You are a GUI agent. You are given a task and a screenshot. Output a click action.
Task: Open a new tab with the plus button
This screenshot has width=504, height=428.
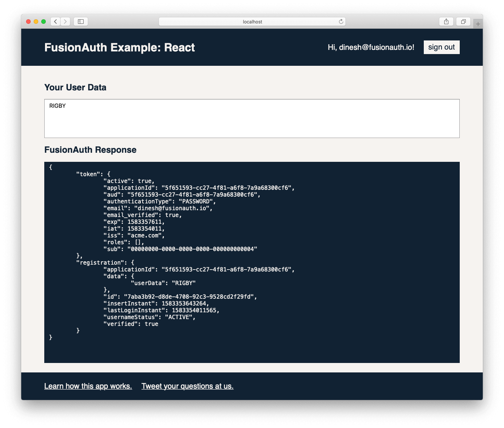click(x=478, y=24)
